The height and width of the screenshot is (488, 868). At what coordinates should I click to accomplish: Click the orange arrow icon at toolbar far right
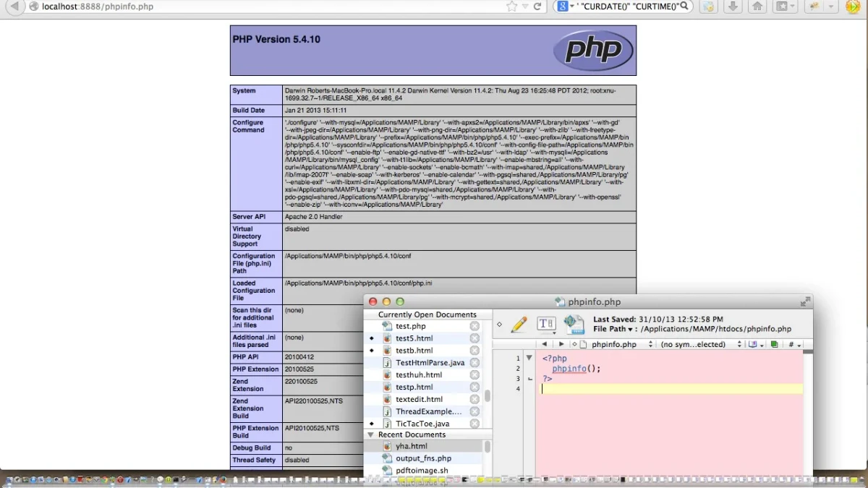pos(854,7)
